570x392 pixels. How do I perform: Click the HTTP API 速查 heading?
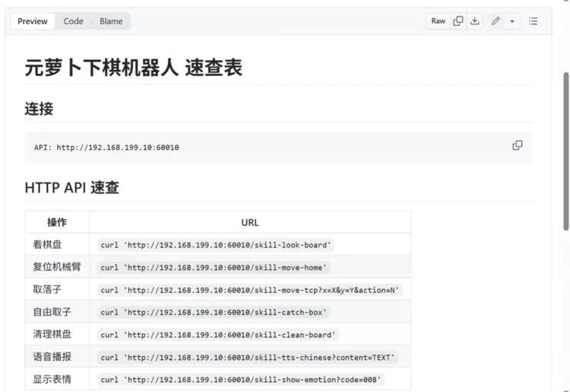click(x=72, y=188)
